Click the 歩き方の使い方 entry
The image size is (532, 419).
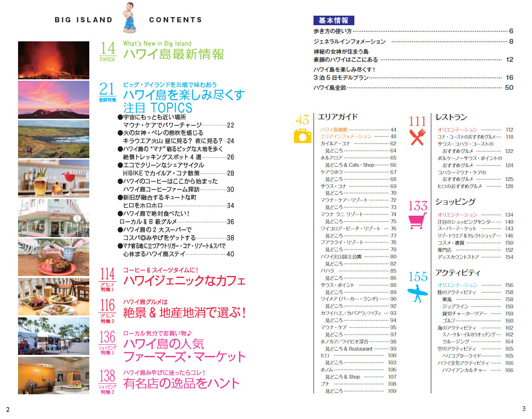coord(413,31)
